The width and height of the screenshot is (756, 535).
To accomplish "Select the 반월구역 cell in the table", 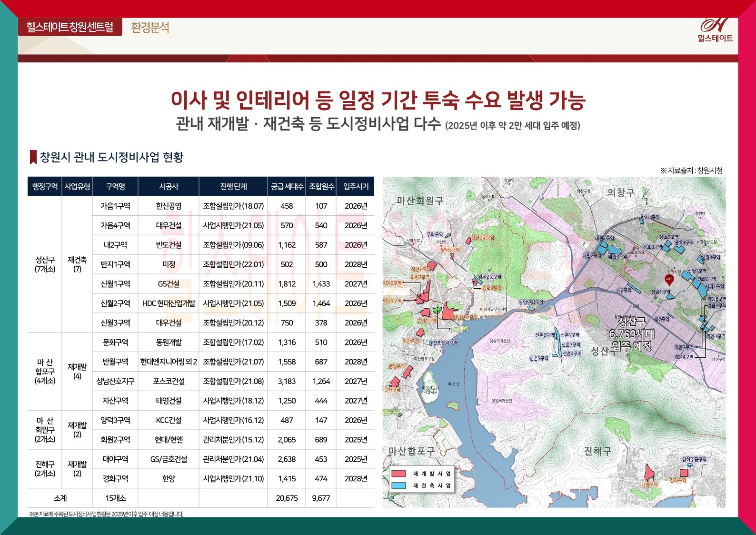I will [x=115, y=362].
